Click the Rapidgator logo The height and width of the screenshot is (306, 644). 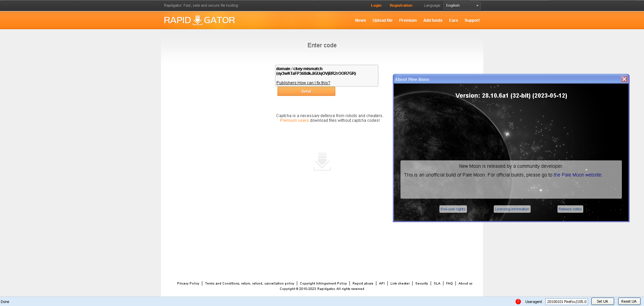199,20
